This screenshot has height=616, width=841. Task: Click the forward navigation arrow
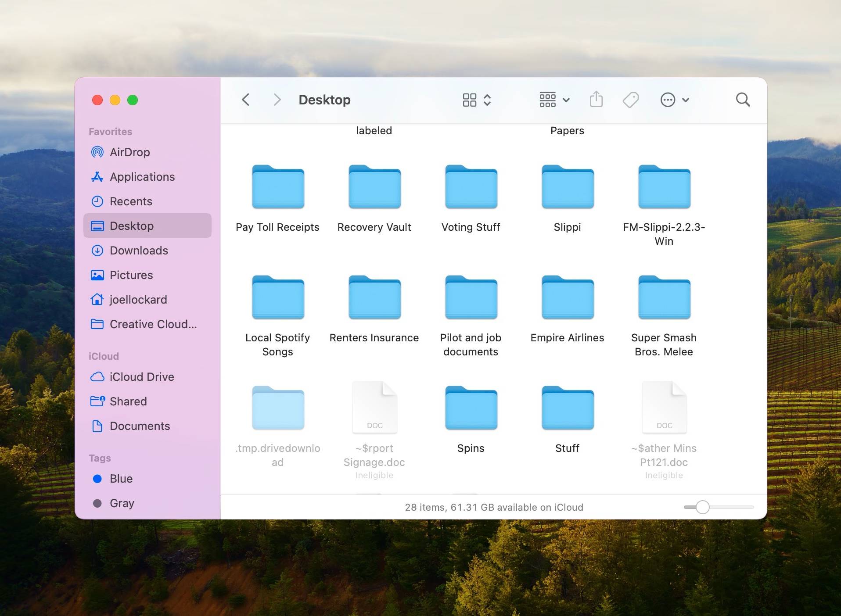click(277, 100)
